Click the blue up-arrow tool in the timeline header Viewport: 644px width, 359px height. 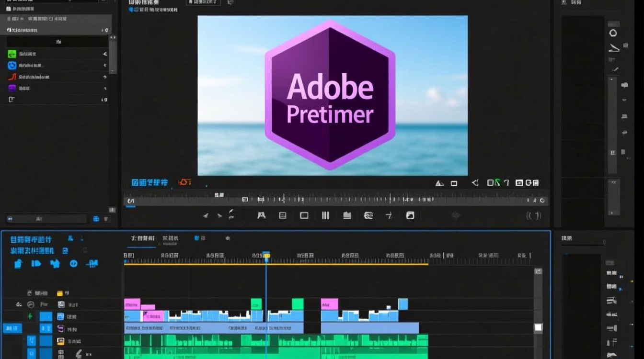[x=18, y=263]
